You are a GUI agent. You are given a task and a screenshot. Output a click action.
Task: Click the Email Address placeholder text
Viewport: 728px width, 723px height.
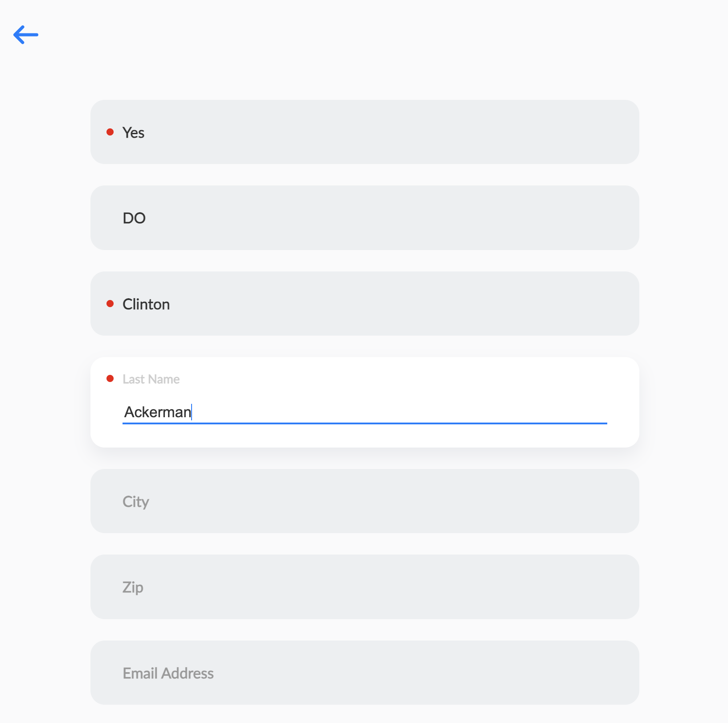click(168, 674)
